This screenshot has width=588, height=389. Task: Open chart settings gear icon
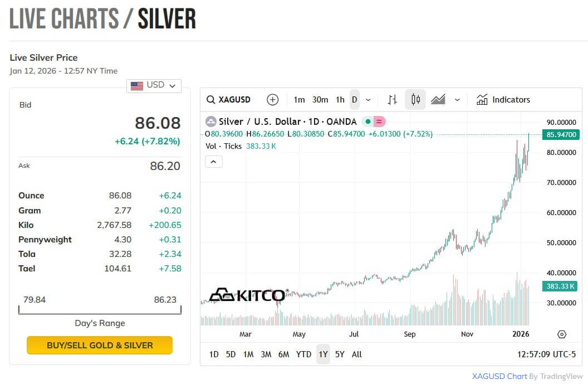coord(562,334)
